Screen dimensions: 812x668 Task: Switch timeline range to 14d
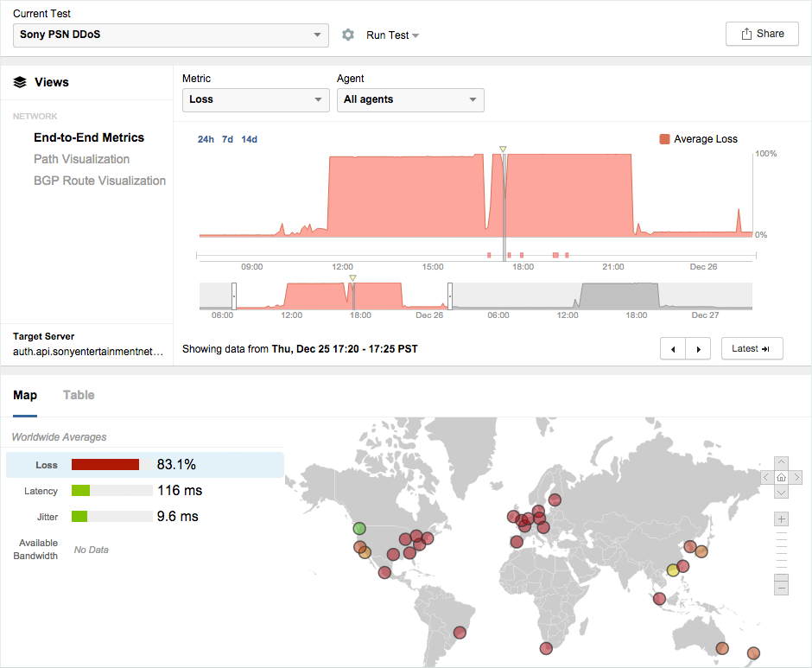[249, 139]
